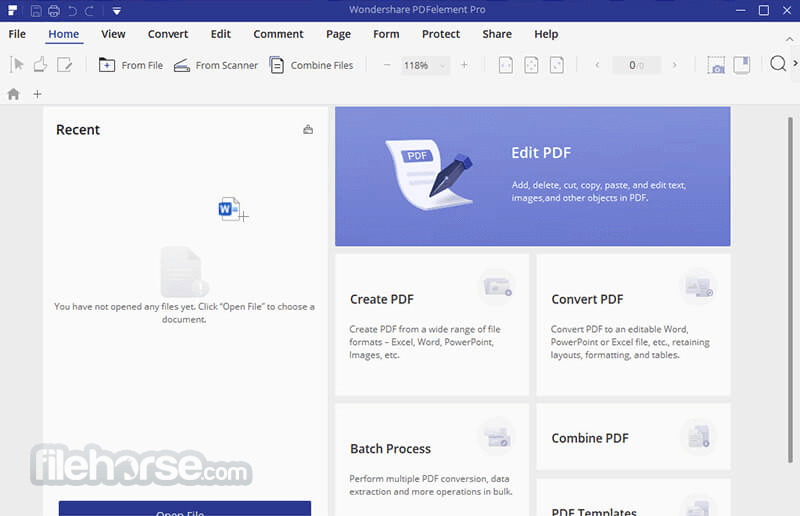This screenshot has height=516, width=800.
Task: Redo the last action
Action: click(89, 11)
